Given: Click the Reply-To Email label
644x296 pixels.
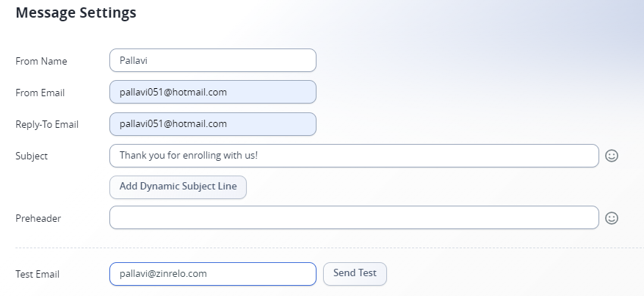Looking at the screenshot, I should point(47,124).
